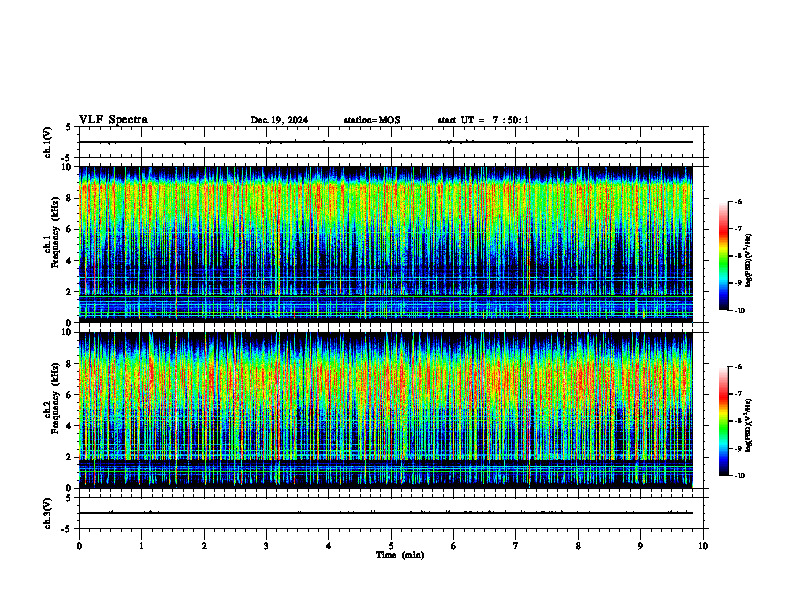This screenshot has width=792, height=612.
Task: Click '-6' on the ch.1 color scale
Action: [x=738, y=202]
